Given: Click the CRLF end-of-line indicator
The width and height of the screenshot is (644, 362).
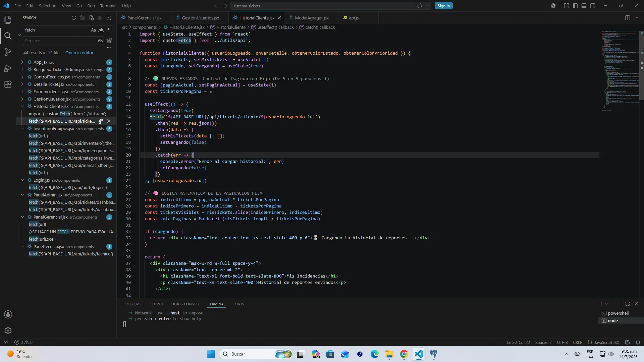Looking at the screenshot, I should click(x=577, y=342).
